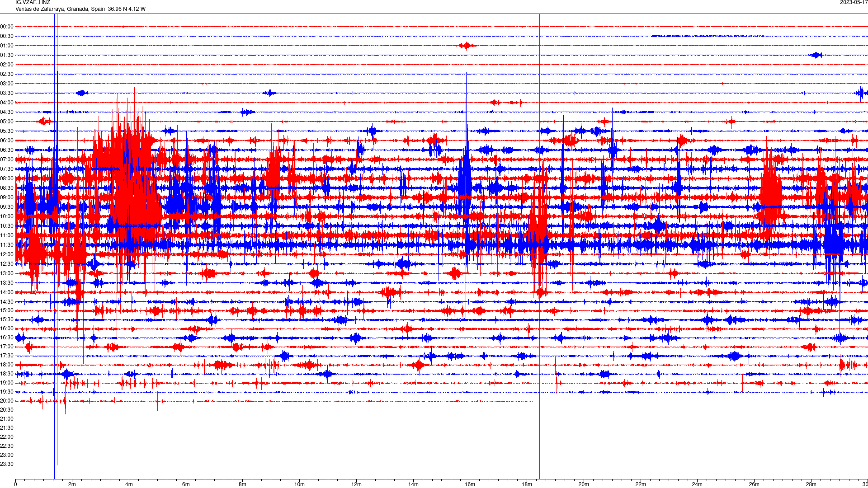Click the 2m tick on the minute axis

[x=72, y=484]
